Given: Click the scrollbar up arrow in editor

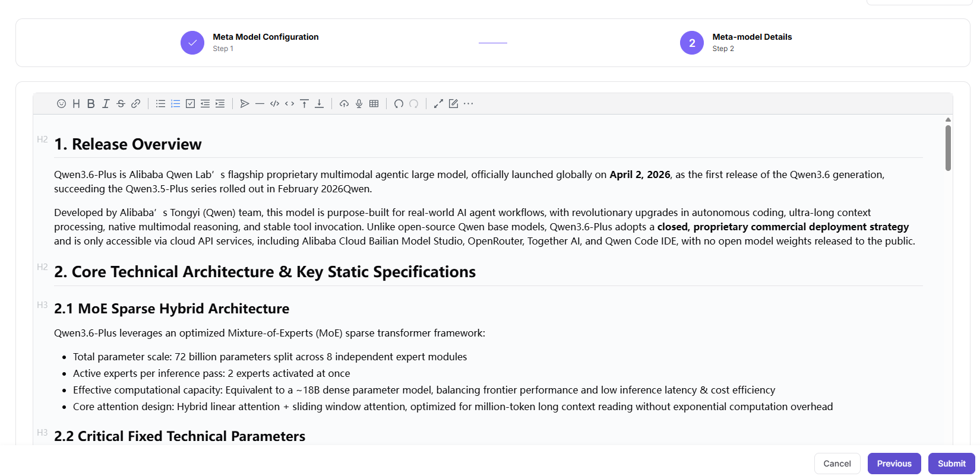Looking at the screenshot, I should (948, 120).
